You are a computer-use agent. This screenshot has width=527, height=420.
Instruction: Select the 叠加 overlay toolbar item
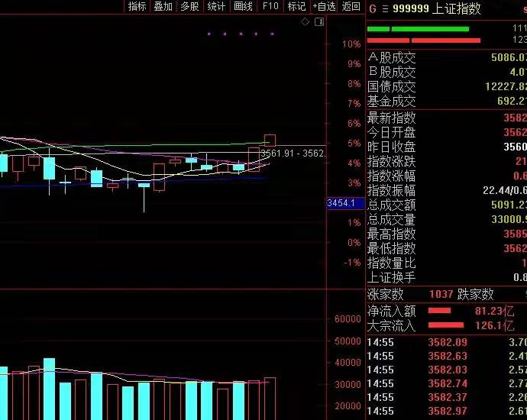pyautogui.click(x=163, y=6)
